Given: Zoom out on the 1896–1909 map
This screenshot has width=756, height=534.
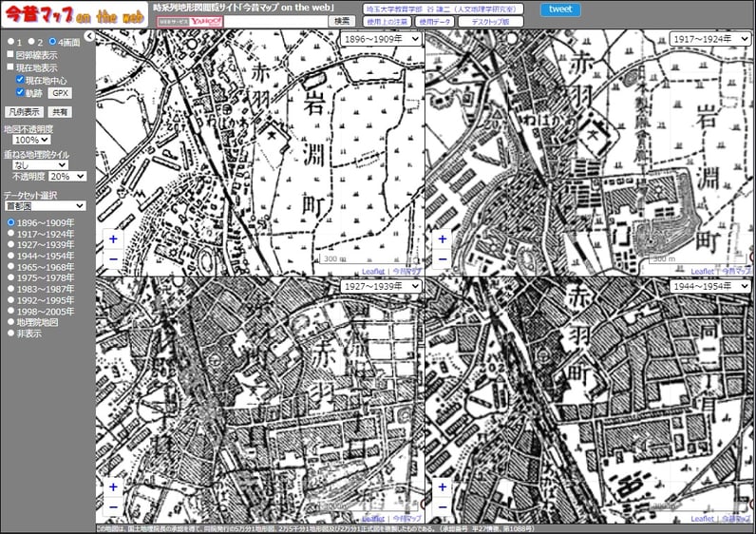Looking at the screenshot, I should coord(112,258).
